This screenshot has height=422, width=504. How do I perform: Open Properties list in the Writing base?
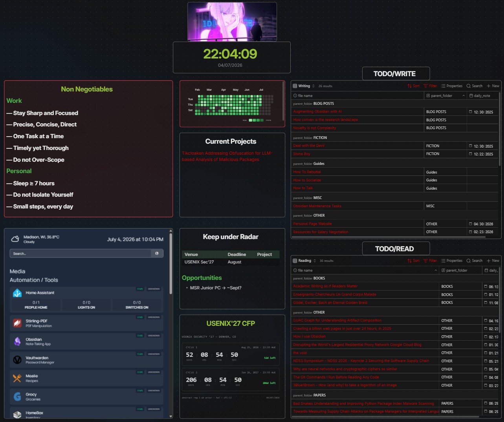point(452,86)
